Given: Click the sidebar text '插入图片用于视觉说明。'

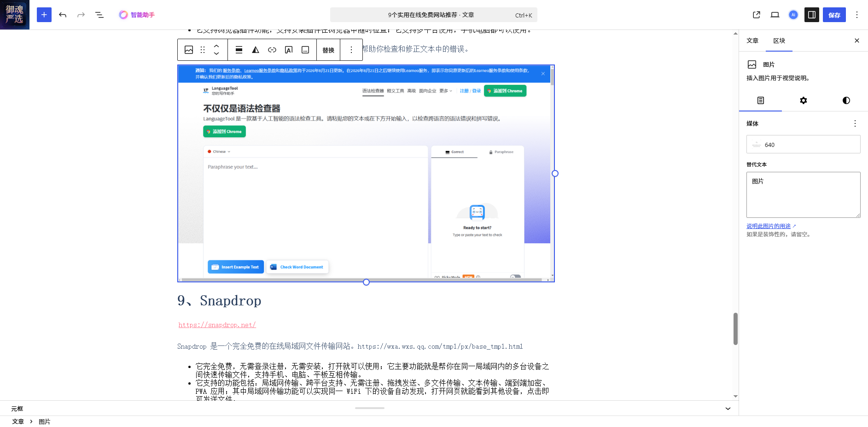Looking at the screenshot, I should 778,78.
